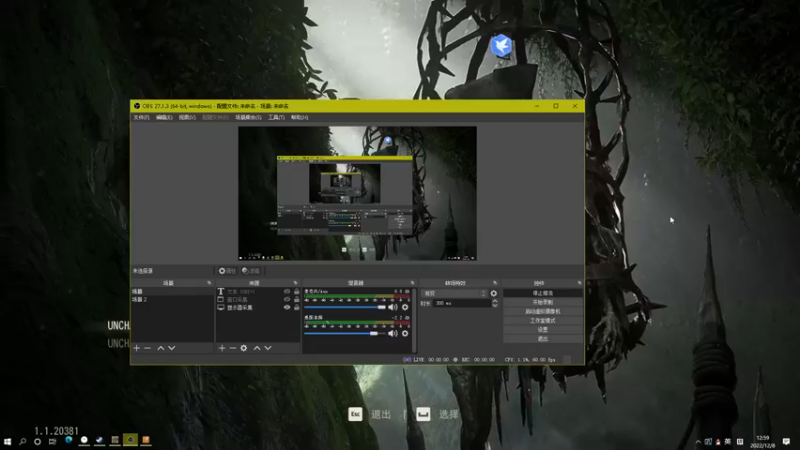
Task: Add a new scene with the plus icon in Scenes panel
Action: [136, 348]
